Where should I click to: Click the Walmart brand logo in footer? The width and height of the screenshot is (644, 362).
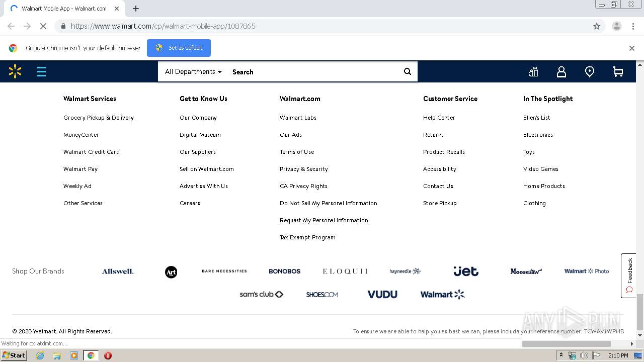pos(443,295)
